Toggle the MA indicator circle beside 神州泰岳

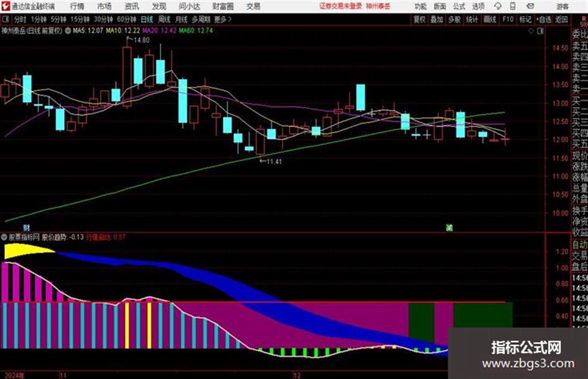[68, 30]
